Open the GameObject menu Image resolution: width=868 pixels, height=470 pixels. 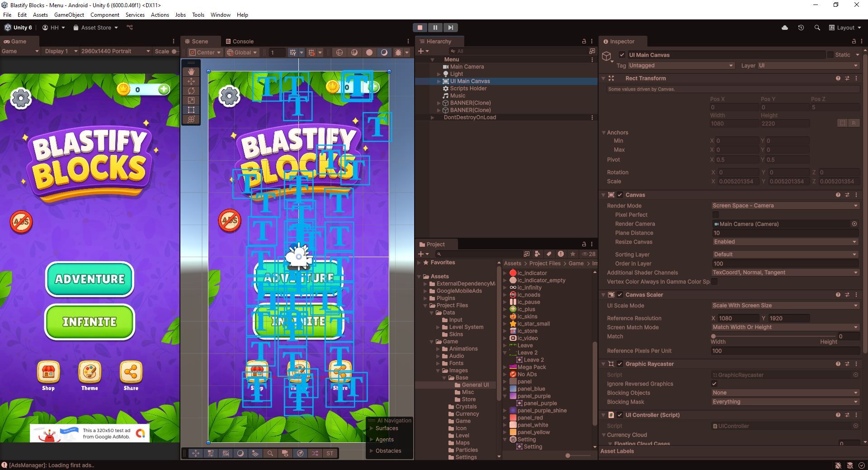pos(69,15)
